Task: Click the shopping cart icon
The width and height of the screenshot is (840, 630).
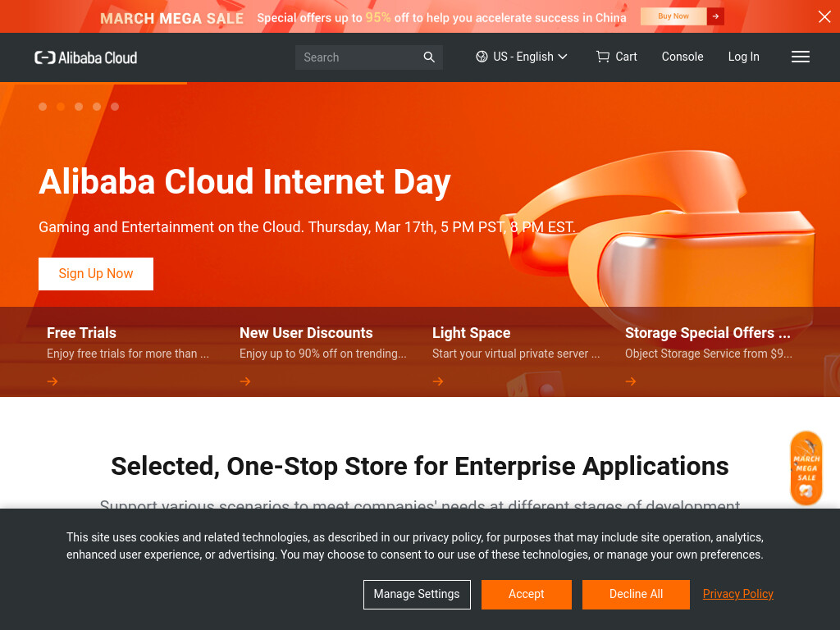Action: click(x=603, y=57)
